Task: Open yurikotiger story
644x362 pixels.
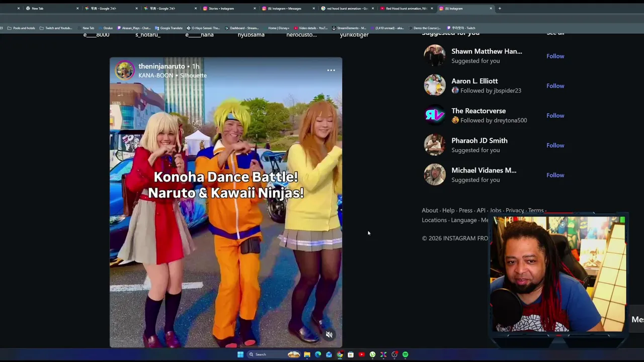Action: pos(354,35)
